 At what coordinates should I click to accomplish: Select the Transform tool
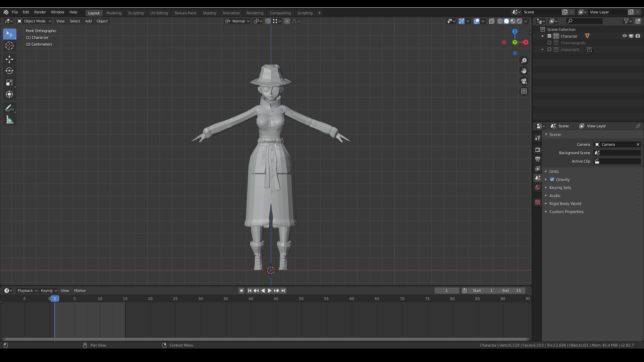click(9, 94)
